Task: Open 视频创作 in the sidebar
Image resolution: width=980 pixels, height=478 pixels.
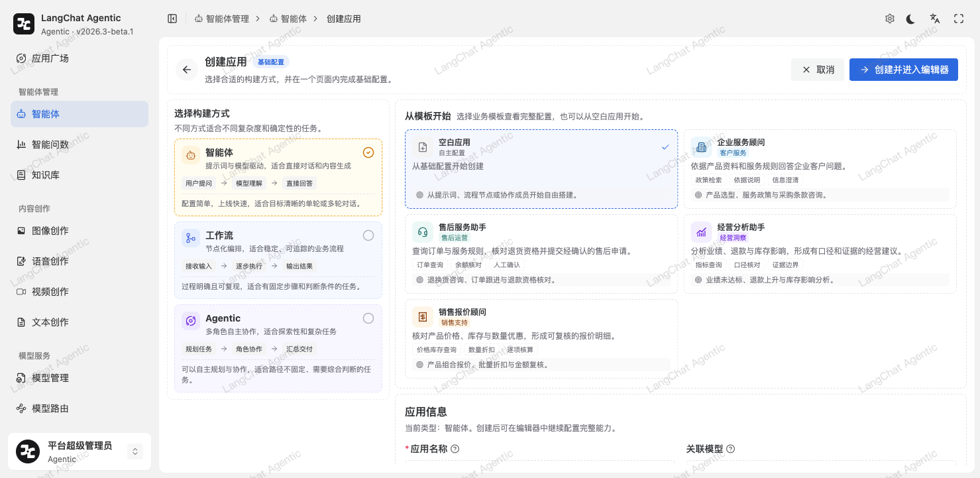Action: click(x=80, y=292)
